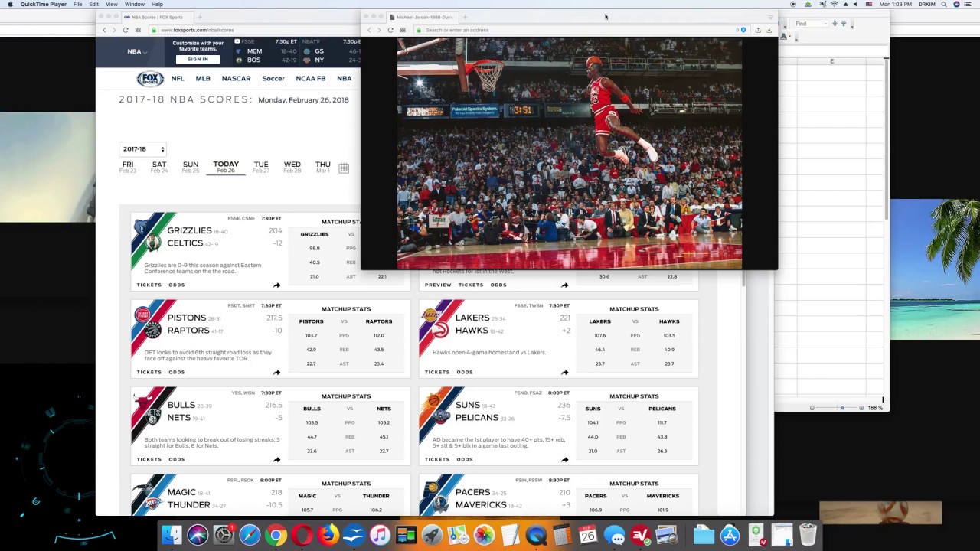Image resolution: width=980 pixels, height=551 pixels.
Task: Open Google Chrome in the dock
Action: [x=276, y=535]
